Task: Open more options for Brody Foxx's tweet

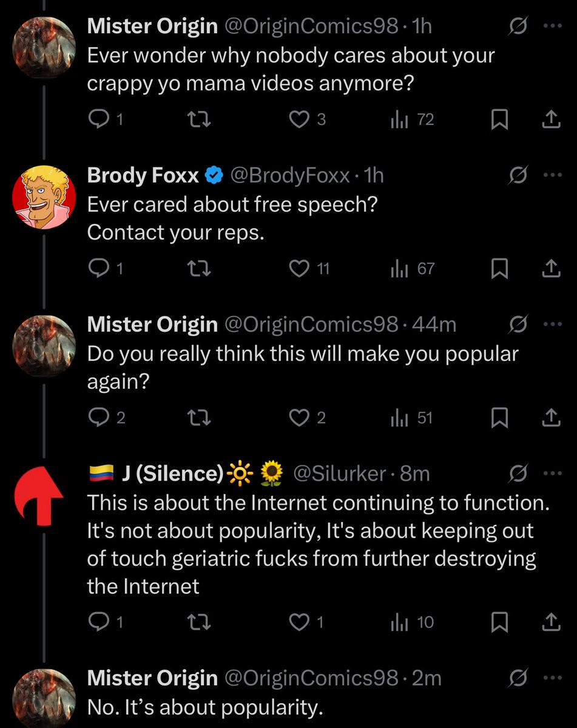Action: 550,175
